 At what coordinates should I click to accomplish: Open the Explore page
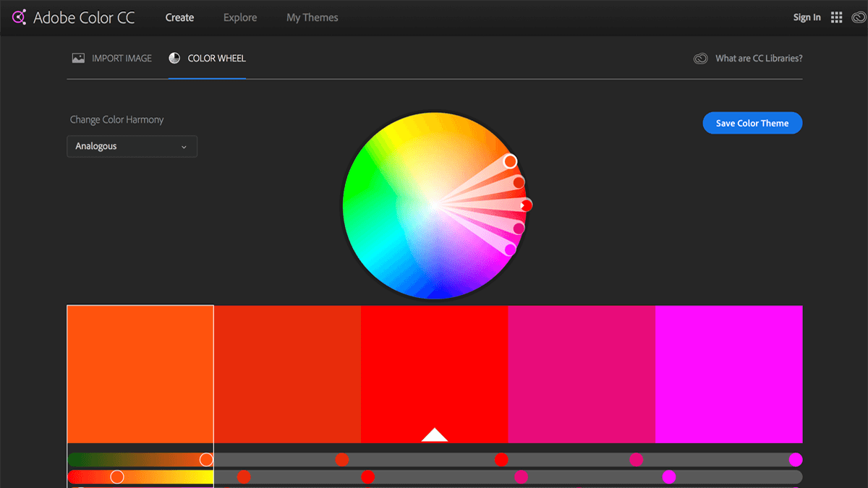coord(239,17)
